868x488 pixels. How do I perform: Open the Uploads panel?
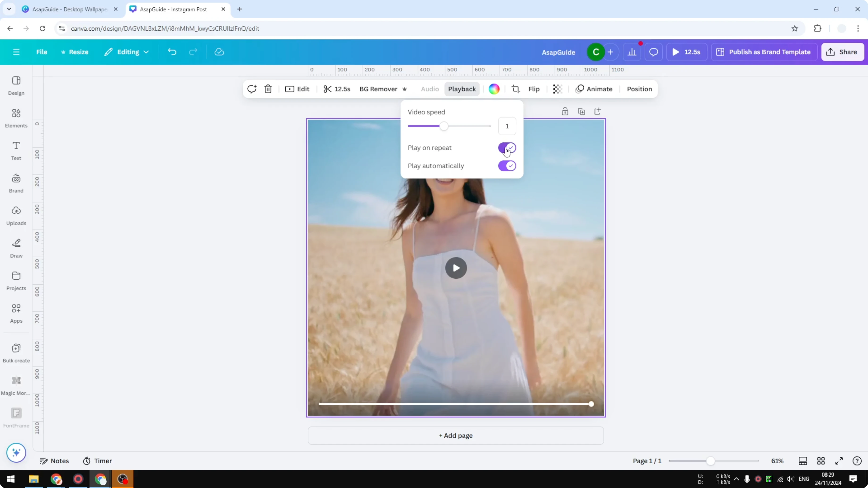coord(16,215)
